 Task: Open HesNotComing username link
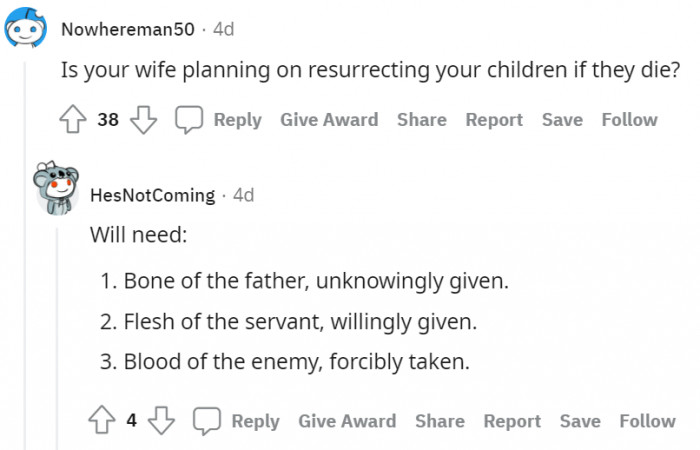click(152, 195)
